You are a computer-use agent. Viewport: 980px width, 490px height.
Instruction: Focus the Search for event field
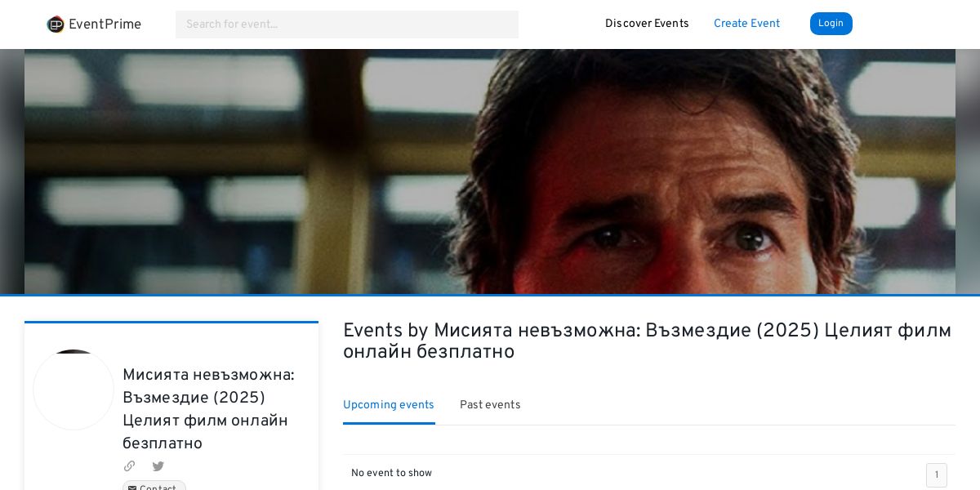[x=347, y=24]
